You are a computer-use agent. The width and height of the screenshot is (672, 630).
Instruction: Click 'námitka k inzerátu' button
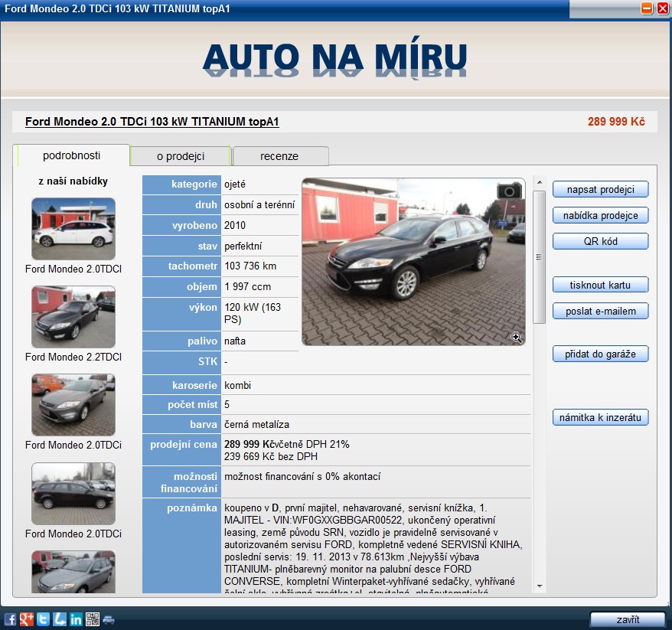(x=601, y=417)
